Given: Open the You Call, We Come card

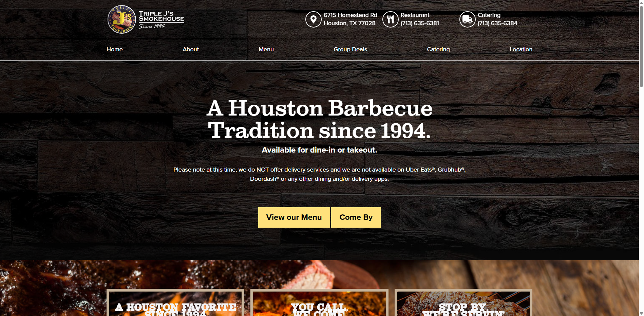Looking at the screenshot, I should pos(319,303).
